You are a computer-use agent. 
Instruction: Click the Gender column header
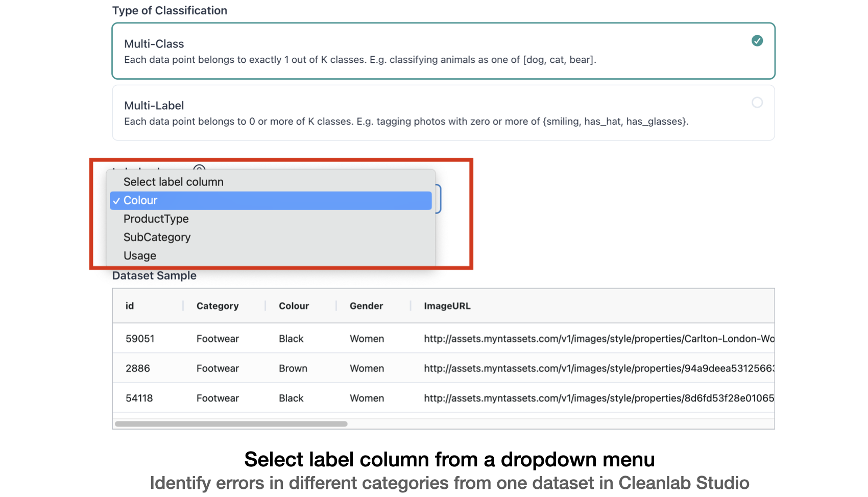[x=366, y=306]
